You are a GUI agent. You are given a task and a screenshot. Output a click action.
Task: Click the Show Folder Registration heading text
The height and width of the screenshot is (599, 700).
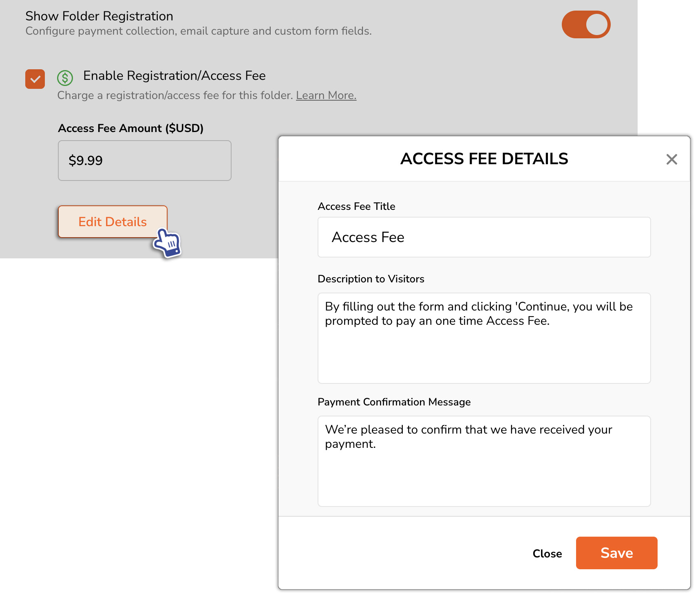click(x=99, y=16)
